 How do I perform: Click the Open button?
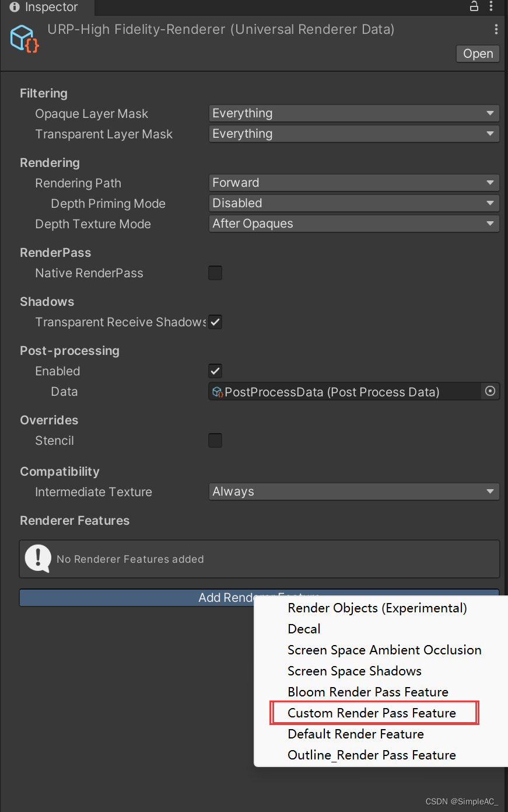477,53
